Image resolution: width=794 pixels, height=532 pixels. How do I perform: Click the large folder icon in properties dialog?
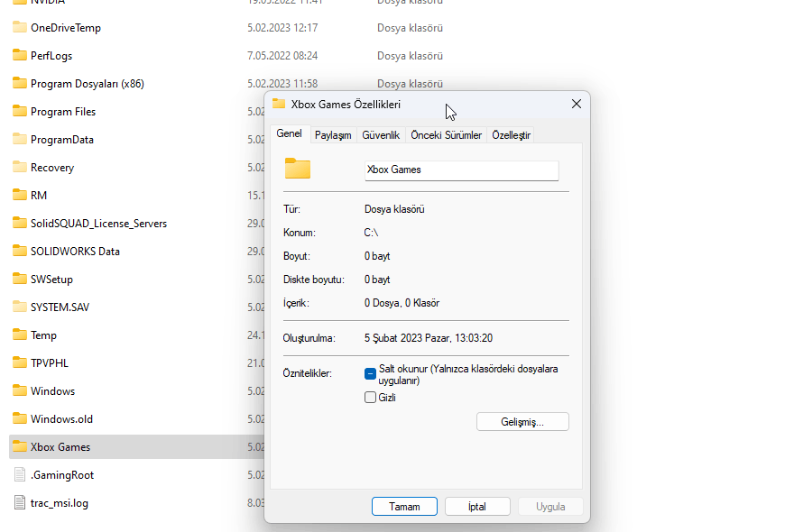coord(297,169)
